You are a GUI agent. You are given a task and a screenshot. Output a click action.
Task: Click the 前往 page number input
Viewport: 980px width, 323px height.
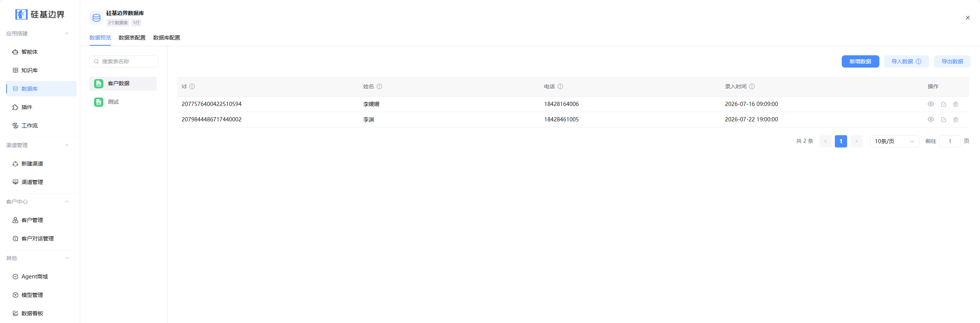950,141
